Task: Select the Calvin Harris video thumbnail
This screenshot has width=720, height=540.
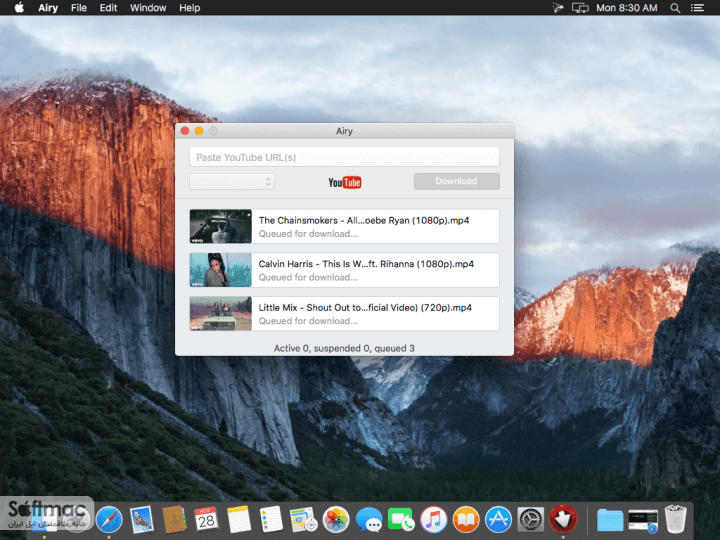Action: [221, 270]
